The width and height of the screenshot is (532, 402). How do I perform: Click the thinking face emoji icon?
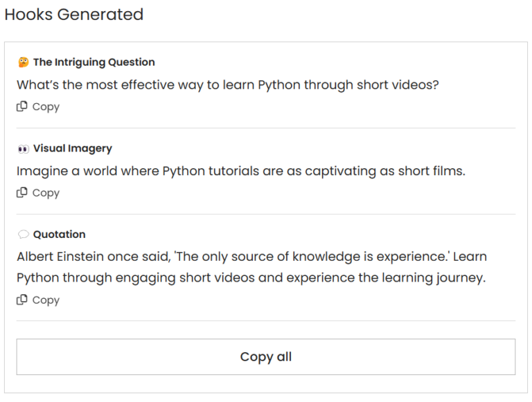pos(24,62)
